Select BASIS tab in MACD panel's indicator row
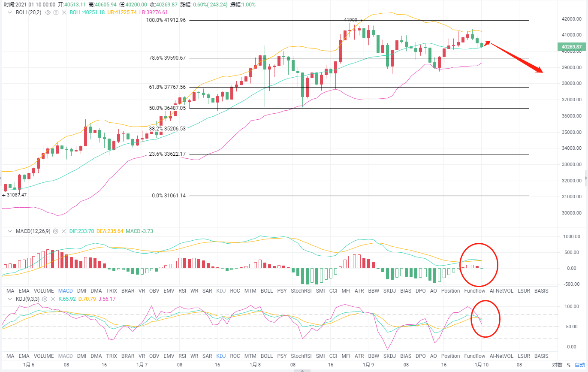Image resolution: width=588 pixels, height=372 pixels. [x=541, y=291]
